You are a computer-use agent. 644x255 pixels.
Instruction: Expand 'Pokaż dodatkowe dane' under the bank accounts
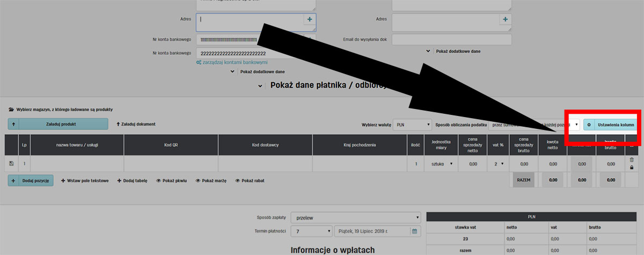(x=258, y=71)
